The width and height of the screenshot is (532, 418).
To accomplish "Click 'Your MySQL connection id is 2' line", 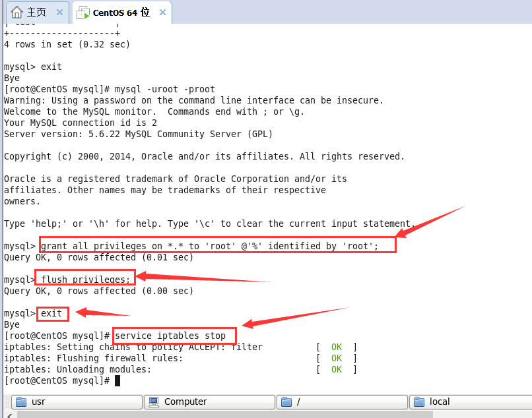I will [x=81, y=123].
